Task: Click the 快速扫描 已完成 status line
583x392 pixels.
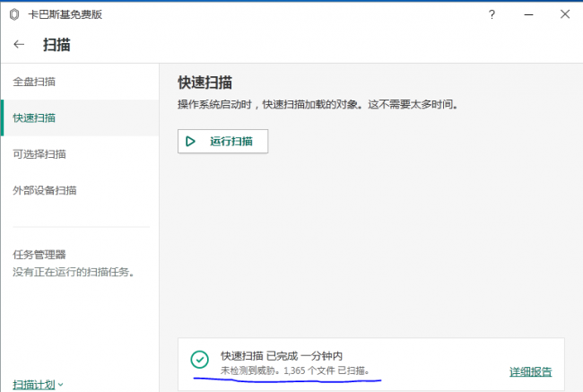Action: (282, 356)
